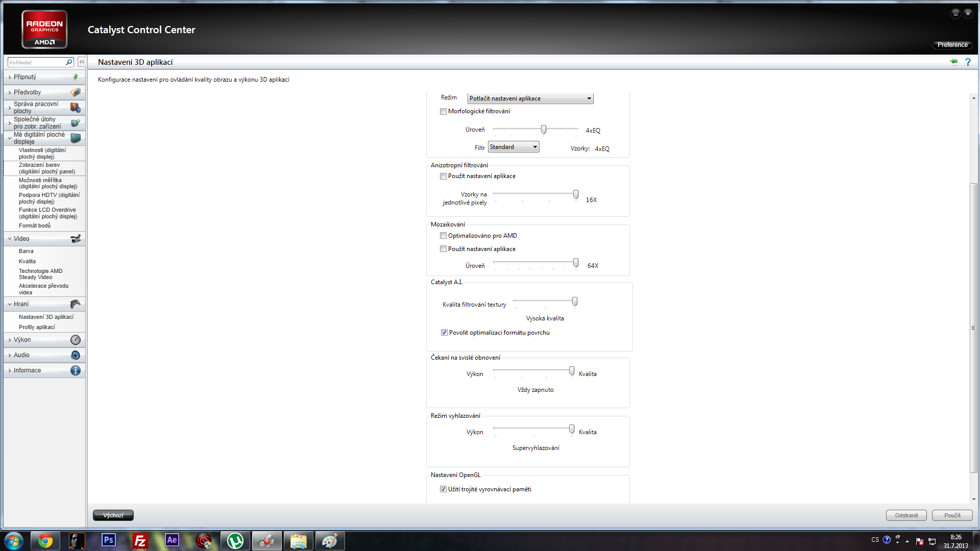Image resolution: width=980 pixels, height=551 pixels.
Task: Open After Effects from taskbar
Action: [x=172, y=540]
